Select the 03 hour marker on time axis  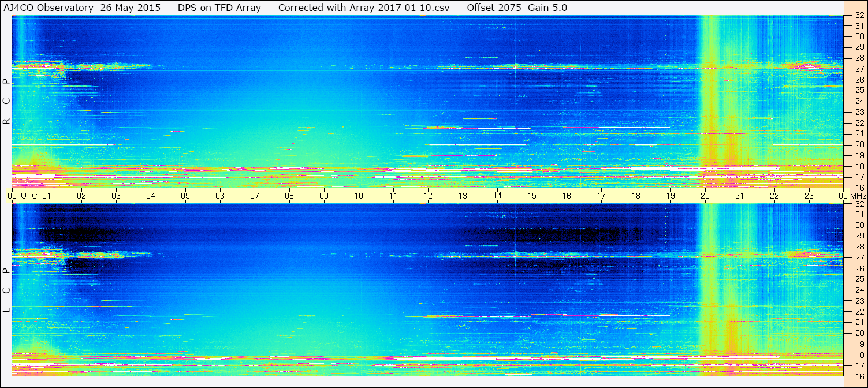[x=116, y=196]
